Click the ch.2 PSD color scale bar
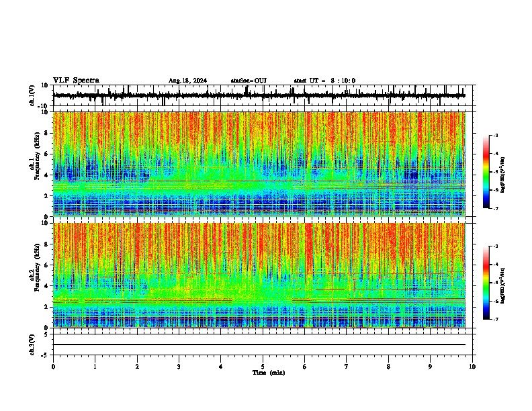This screenshot has width=532, height=411. [x=486, y=283]
